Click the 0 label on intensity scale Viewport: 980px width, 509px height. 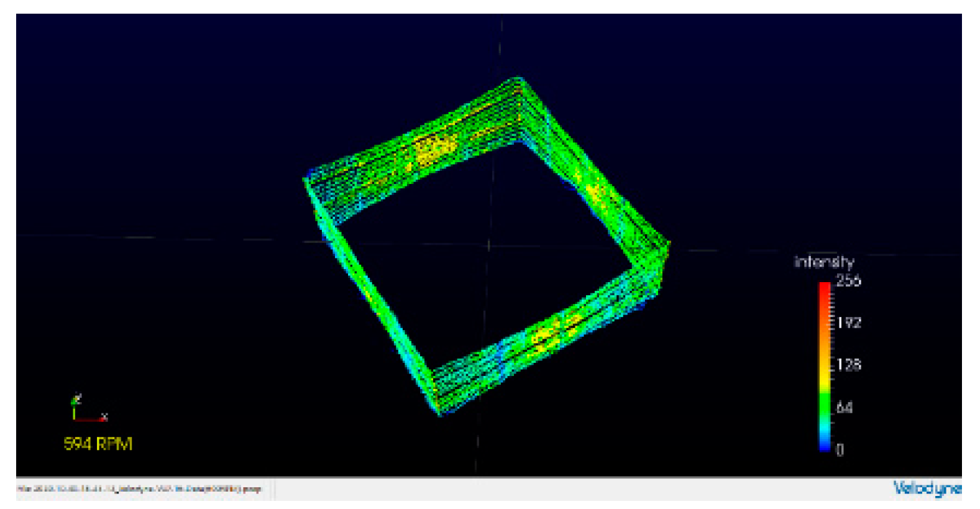click(840, 449)
